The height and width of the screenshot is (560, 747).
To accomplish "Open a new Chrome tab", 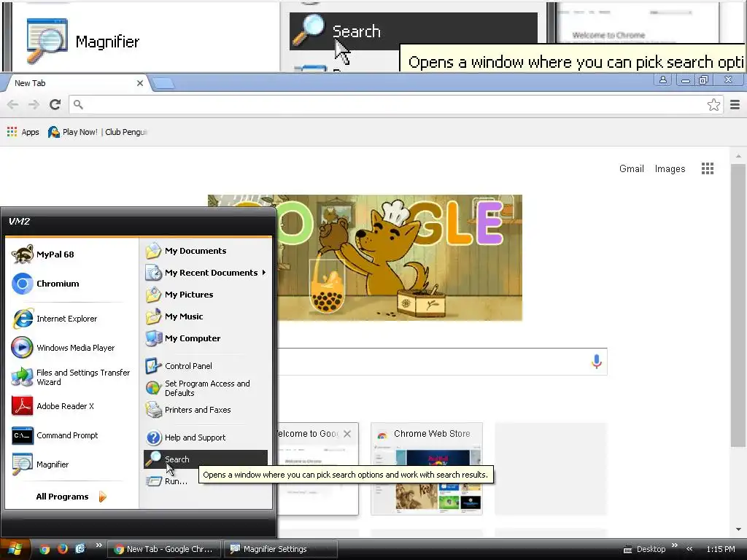I will click(x=163, y=83).
